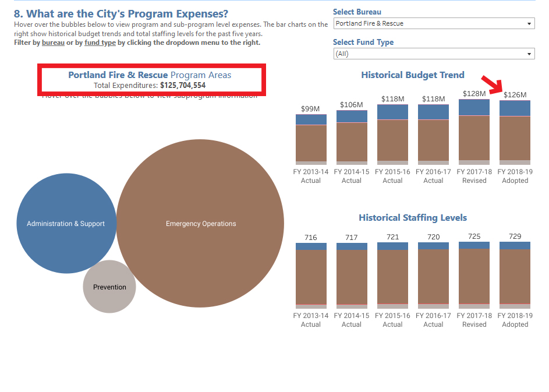549x392 pixels.
Task: Click the '8. What are the City's Program Expenses?' heading
Action: (x=121, y=13)
